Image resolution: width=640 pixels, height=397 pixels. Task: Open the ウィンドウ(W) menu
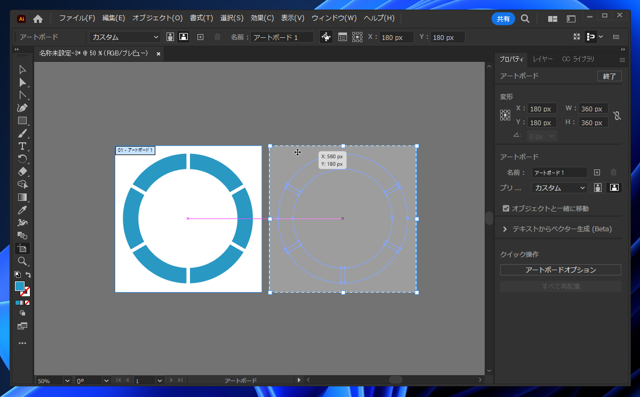pyautogui.click(x=334, y=18)
